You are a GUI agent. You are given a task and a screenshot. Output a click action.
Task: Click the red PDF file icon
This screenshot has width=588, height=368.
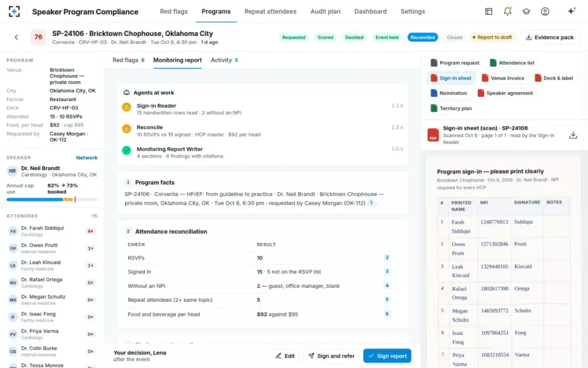click(433, 135)
